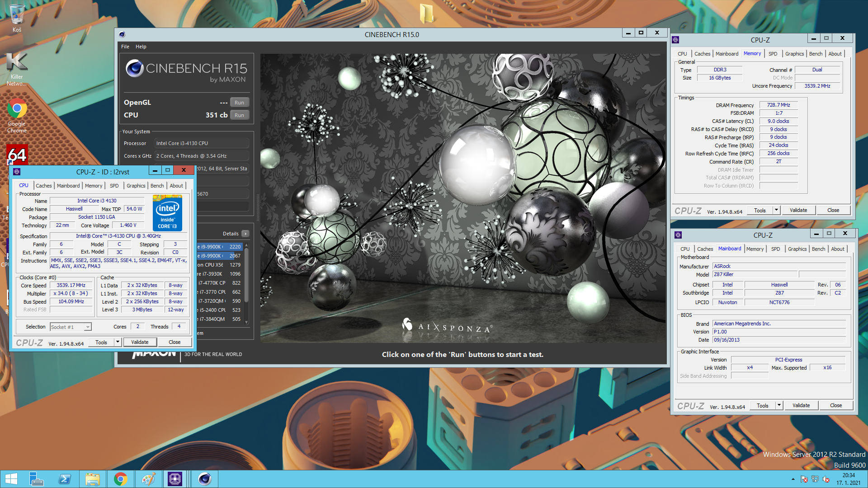Image resolution: width=868 pixels, height=488 pixels.
Task: Open Bench tab in CPU-Z memory window
Action: [816, 54]
